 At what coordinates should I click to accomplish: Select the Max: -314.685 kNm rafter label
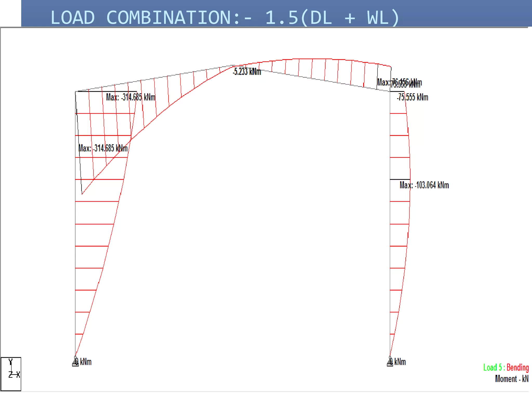[x=131, y=97]
